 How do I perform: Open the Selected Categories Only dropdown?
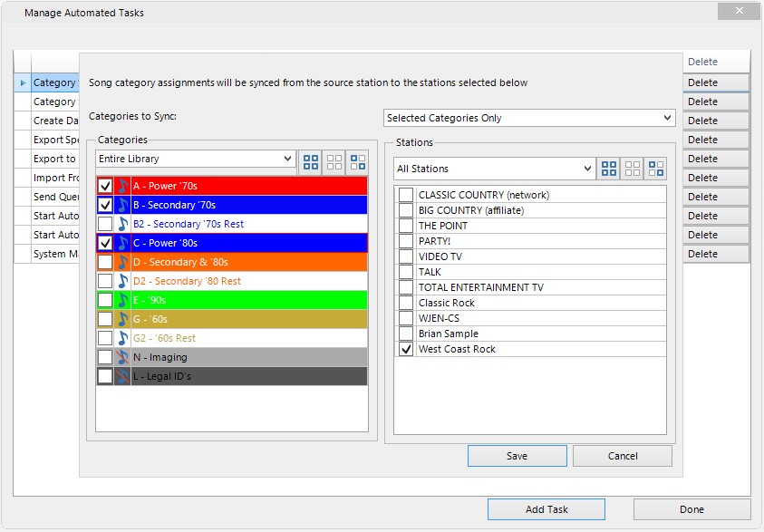[528, 118]
